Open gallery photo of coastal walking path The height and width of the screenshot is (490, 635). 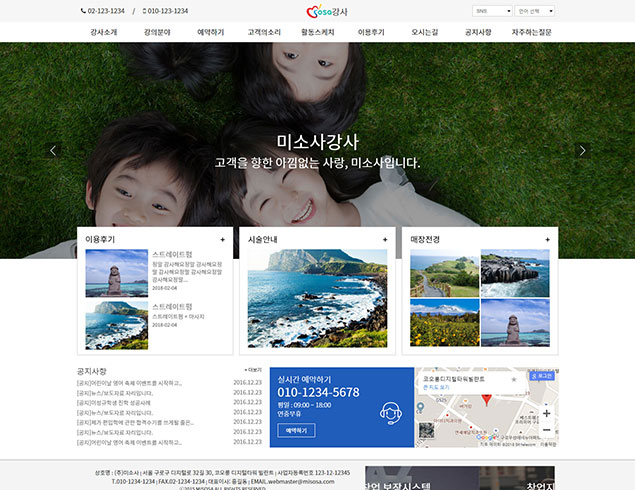click(444, 273)
